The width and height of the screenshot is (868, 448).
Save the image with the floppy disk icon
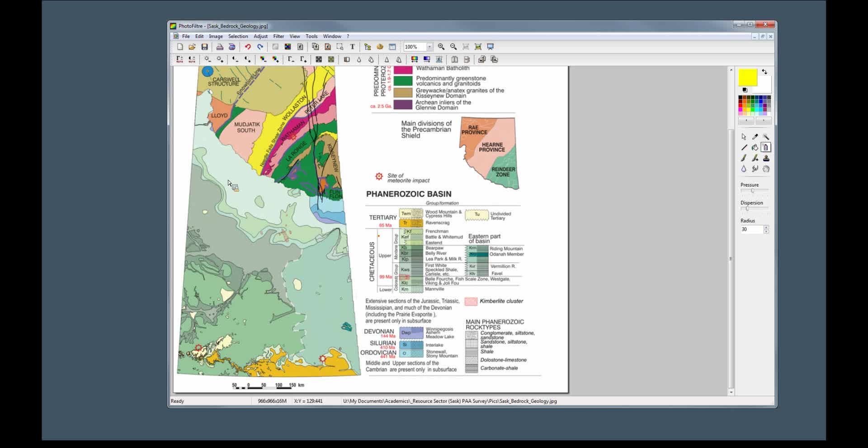point(204,47)
